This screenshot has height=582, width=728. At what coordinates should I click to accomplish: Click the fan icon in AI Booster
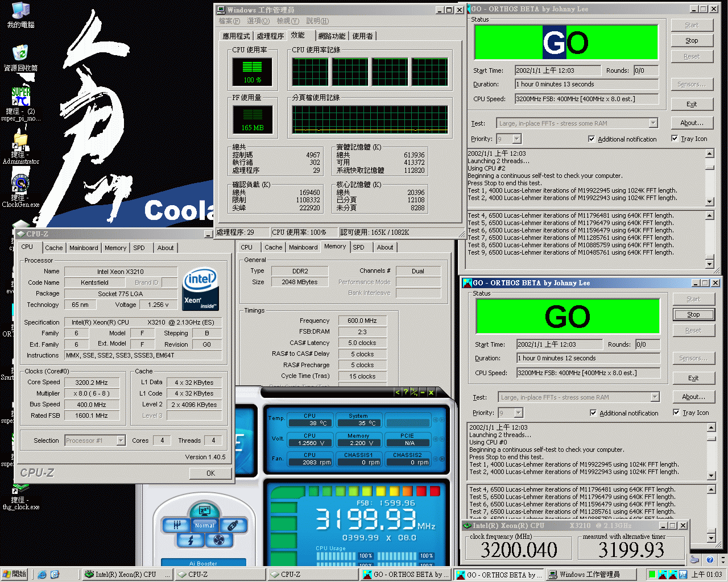point(218,540)
